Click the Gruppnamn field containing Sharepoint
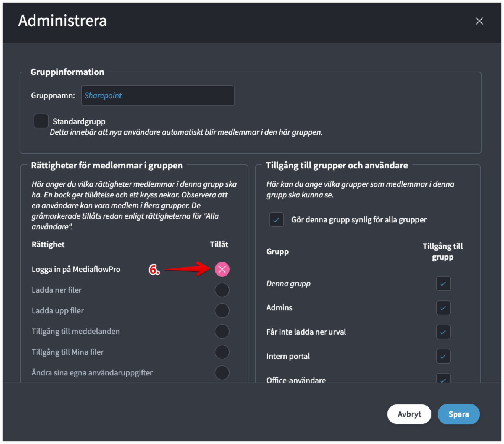504x444 pixels. 158,95
